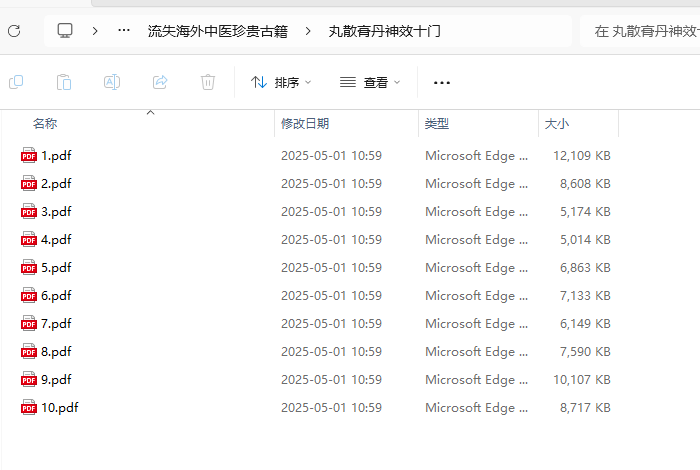Click the This PC monitor icon
This screenshot has height=470, width=700.
[x=65, y=31]
